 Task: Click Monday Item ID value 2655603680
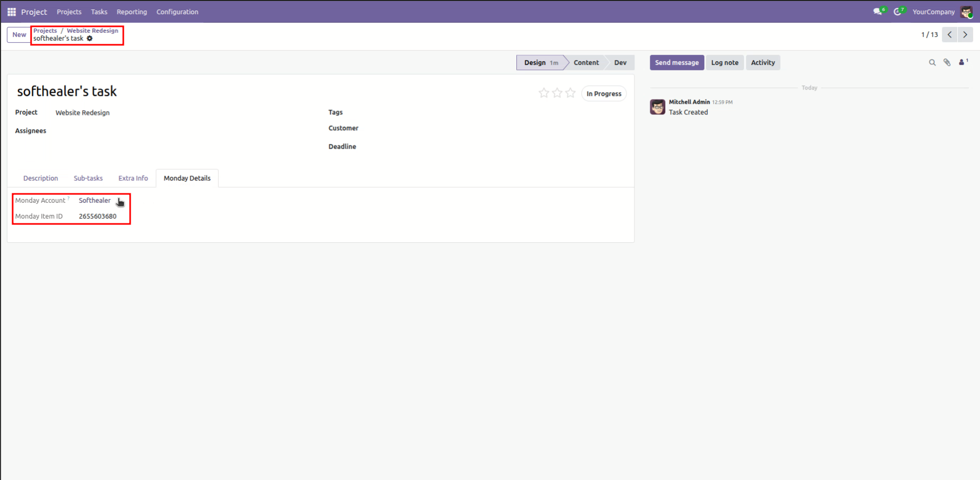tap(97, 216)
